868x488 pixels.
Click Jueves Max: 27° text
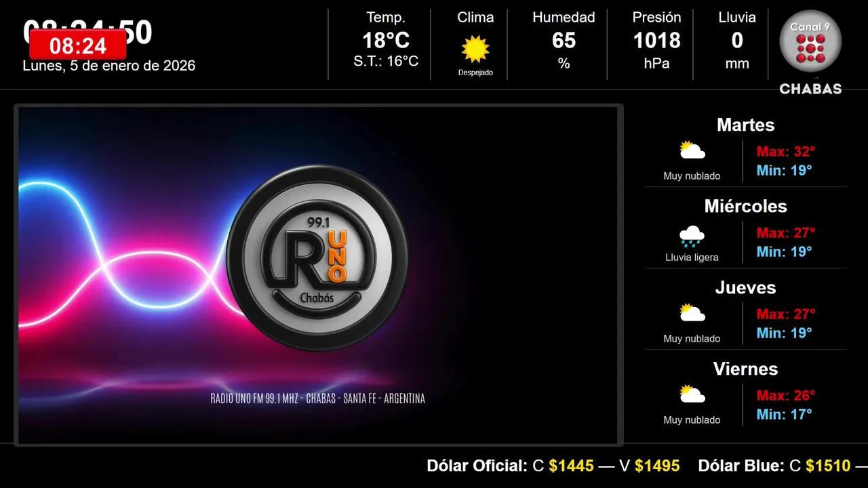tap(786, 314)
